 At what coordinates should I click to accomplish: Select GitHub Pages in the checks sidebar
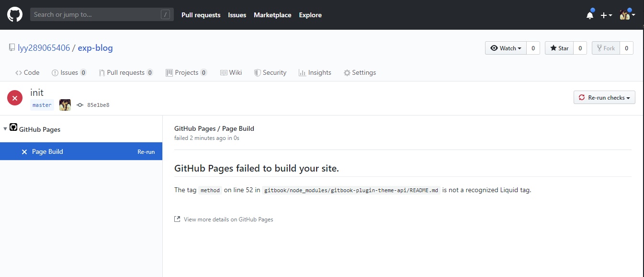(40, 129)
